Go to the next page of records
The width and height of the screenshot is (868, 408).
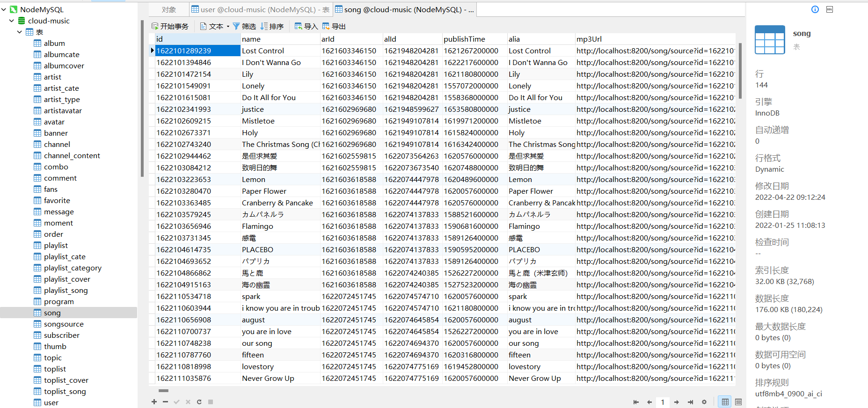pyautogui.click(x=677, y=402)
